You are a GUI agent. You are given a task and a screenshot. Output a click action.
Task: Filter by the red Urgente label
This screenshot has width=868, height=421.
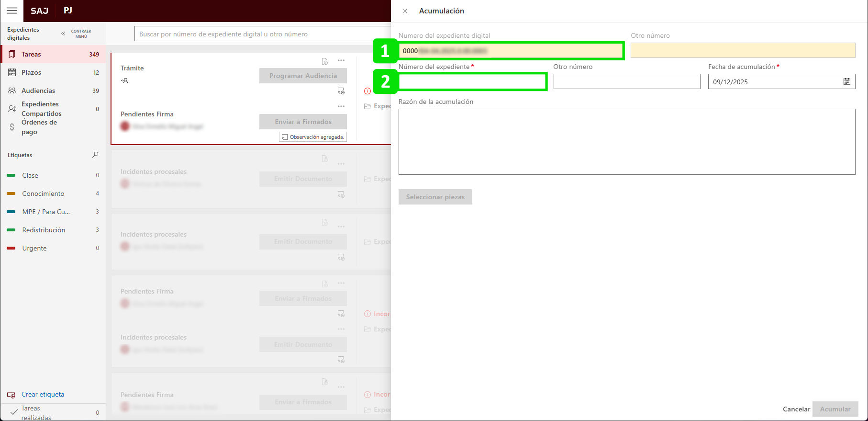pyautogui.click(x=34, y=248)
